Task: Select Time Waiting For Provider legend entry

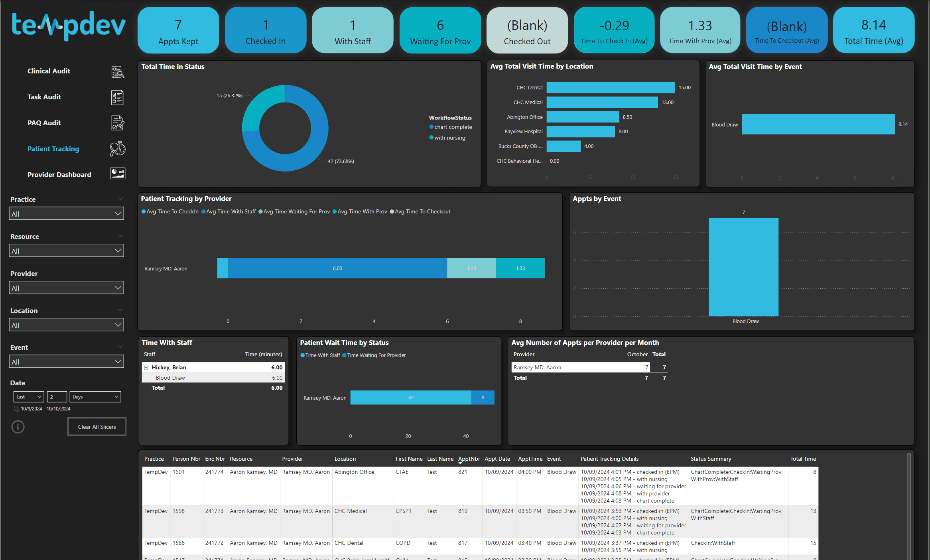Action: (374, 355)
